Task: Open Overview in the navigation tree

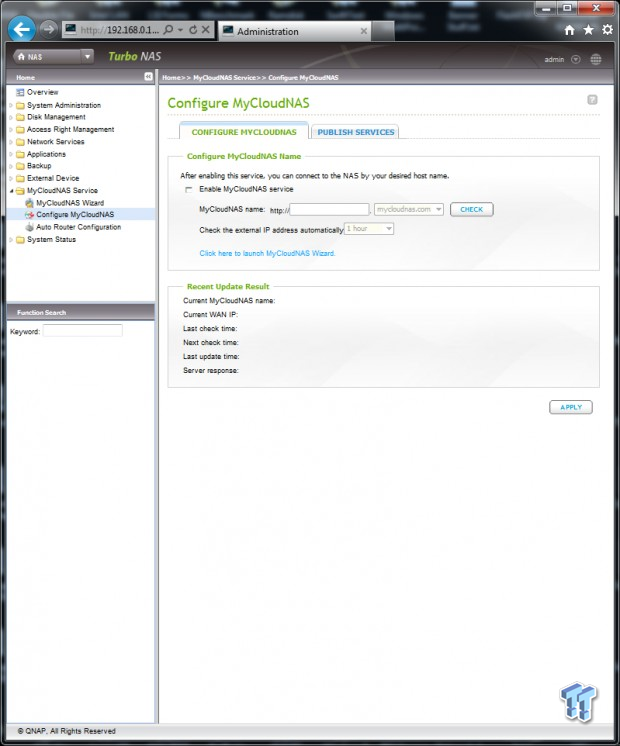Action: point(42,92)
